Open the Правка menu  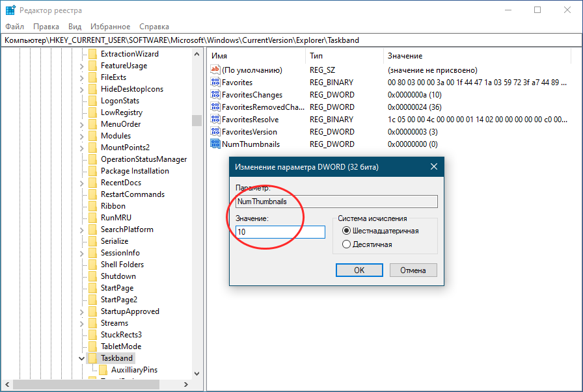pos(46,27)
